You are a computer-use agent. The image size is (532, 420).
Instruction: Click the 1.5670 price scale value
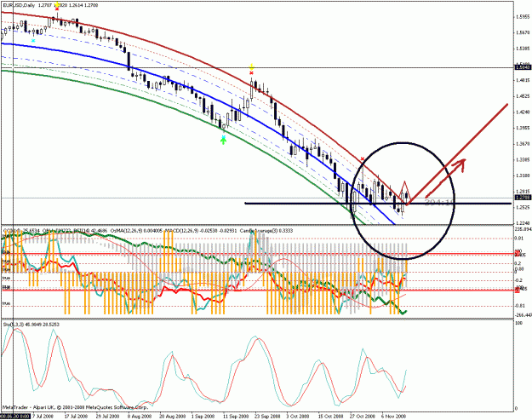tap(523, 33)
